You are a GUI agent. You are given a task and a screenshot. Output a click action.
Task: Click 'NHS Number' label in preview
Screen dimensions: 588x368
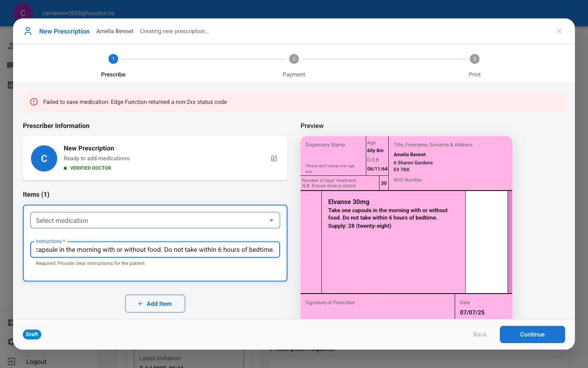pyautogui.click(x=408, y=180)
